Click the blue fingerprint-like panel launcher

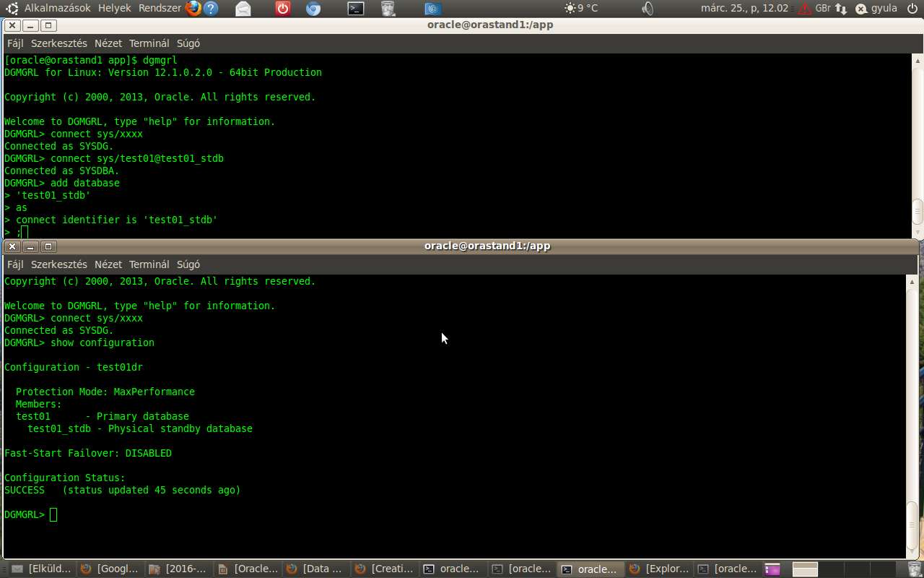click(432, 9)
